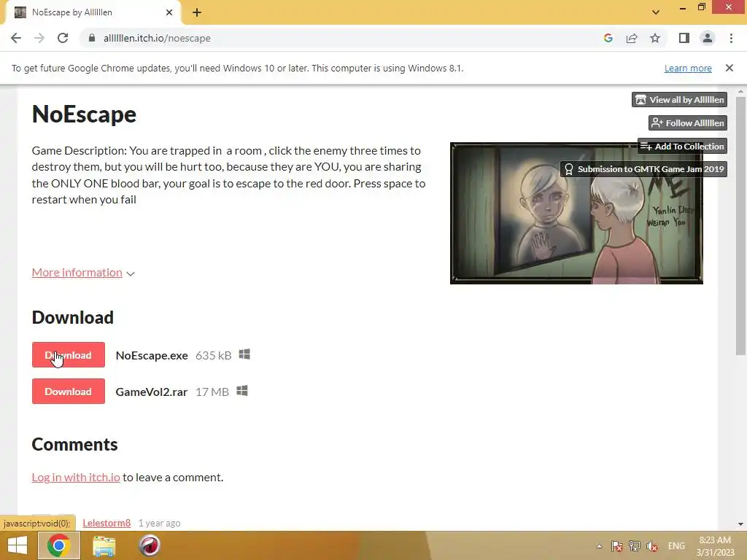The height and width of the screenshot is (560, 747).
Task: Open the taskbar clock and date
Action: pyautogui.click(x=715, y=546)
